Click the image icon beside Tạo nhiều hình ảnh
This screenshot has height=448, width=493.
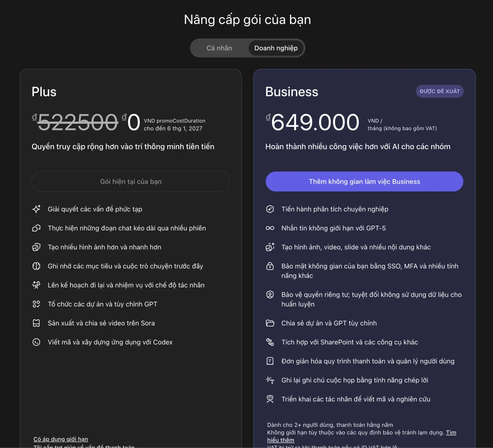pos(36,247)
